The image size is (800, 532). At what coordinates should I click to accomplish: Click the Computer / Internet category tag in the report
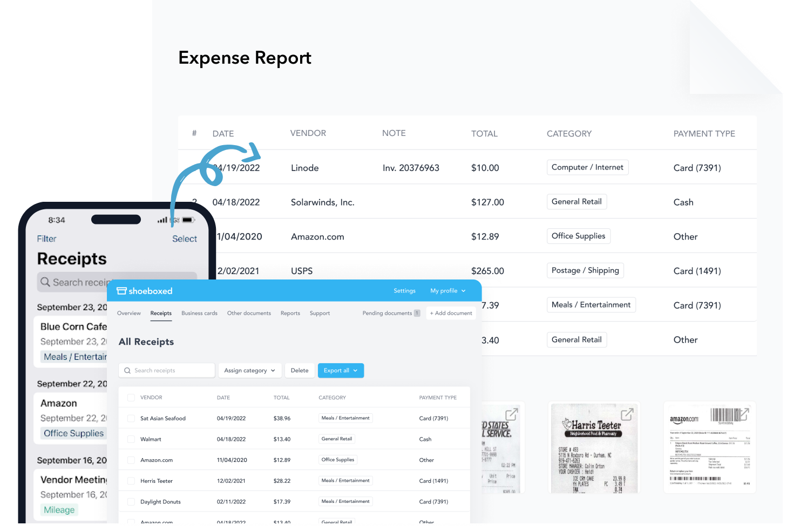click(x=587, y=167)
